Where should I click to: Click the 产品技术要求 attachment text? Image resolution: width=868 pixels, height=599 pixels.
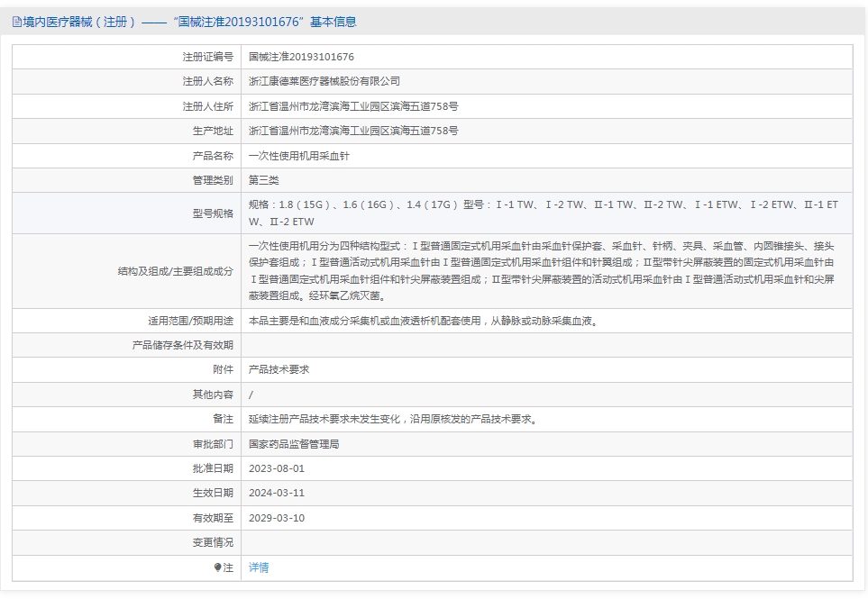pos(279,369)
